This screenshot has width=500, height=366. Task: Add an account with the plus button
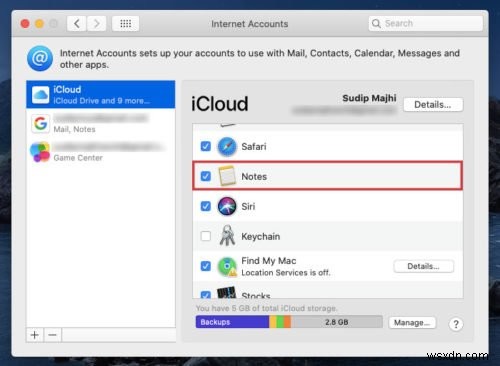point(35,334)
